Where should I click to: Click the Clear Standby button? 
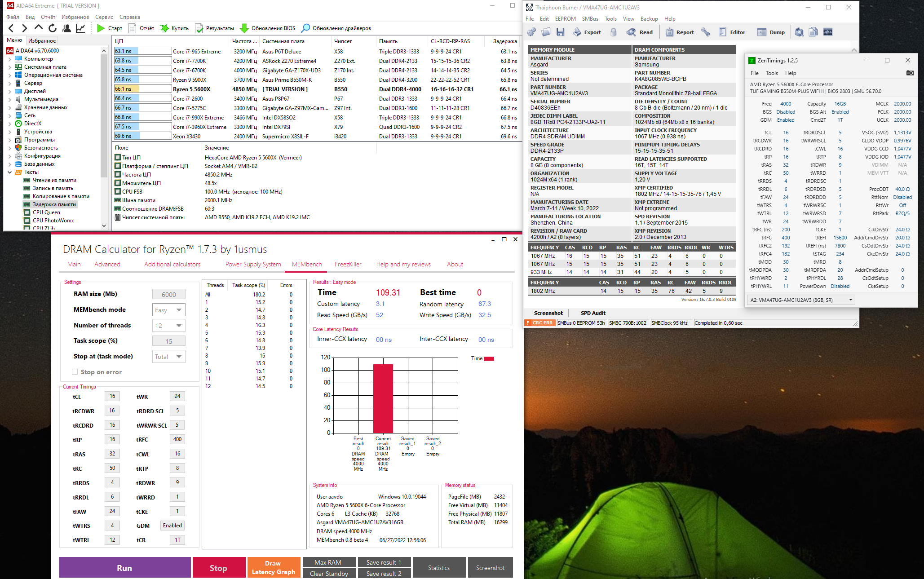(x=329, y=574)
